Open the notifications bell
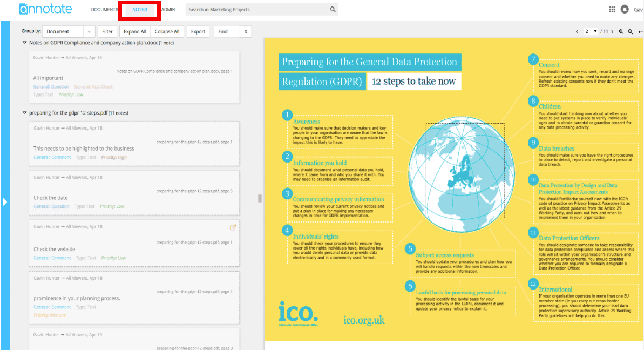Screen dimensions: 644x350 pos(625,9)
